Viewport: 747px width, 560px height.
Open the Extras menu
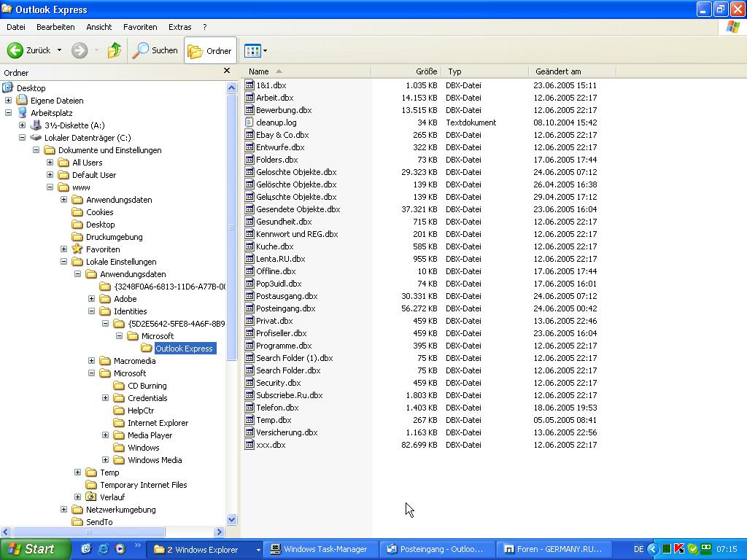180,27
